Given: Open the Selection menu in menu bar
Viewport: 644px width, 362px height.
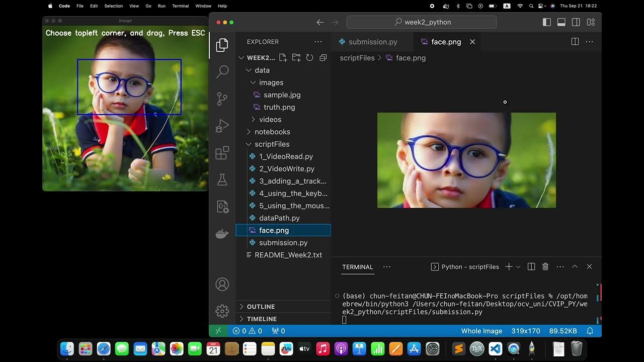Looking at the screenshot, I should (x=113, y=6).
